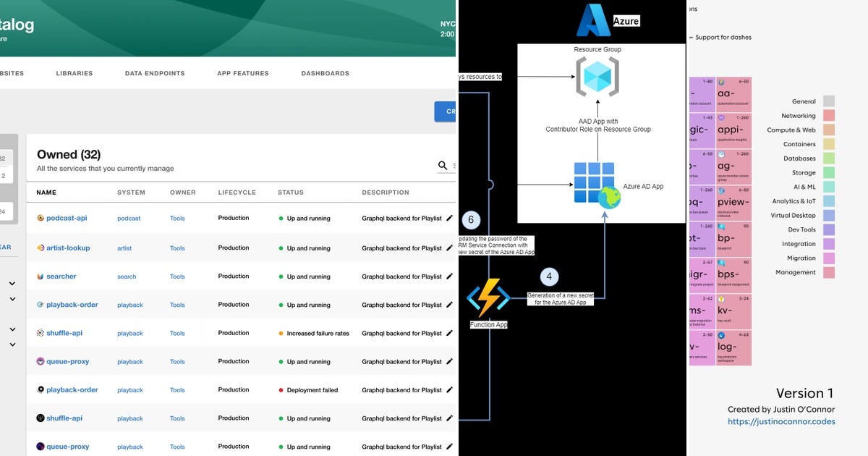Click the kv- key vault icon
Image resolution: width=868 pixels, height=456 pixels.
point(720,298)
